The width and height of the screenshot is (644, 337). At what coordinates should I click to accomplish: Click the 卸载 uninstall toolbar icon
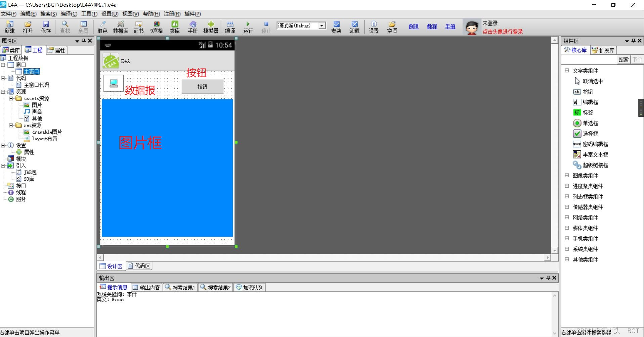pyautogui.click(x=354, y=27)
